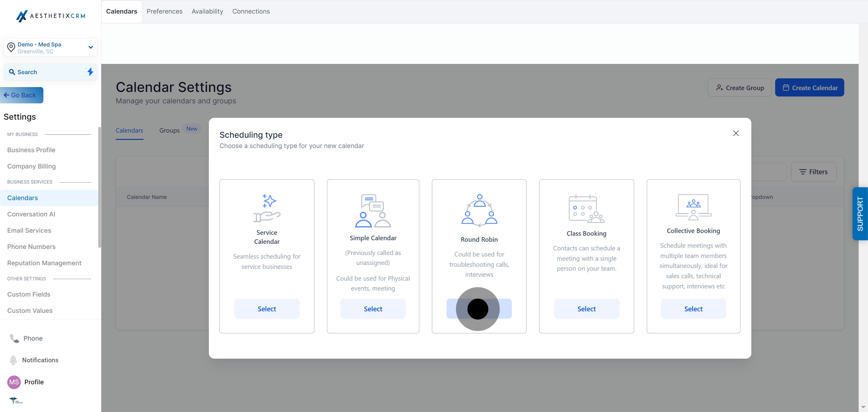Click the Collective Booking laptop icon
The image size is (868, 412).
(x=693, y=207)
